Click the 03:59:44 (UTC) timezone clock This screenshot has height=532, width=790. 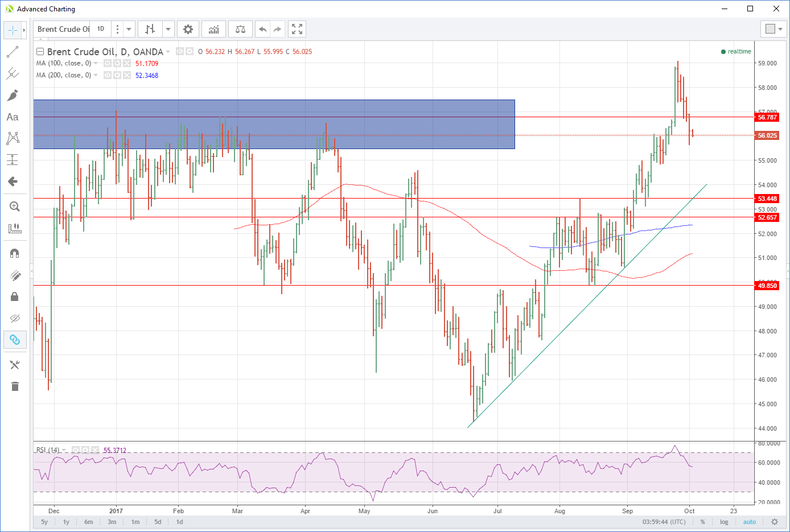tap(664, 522)
